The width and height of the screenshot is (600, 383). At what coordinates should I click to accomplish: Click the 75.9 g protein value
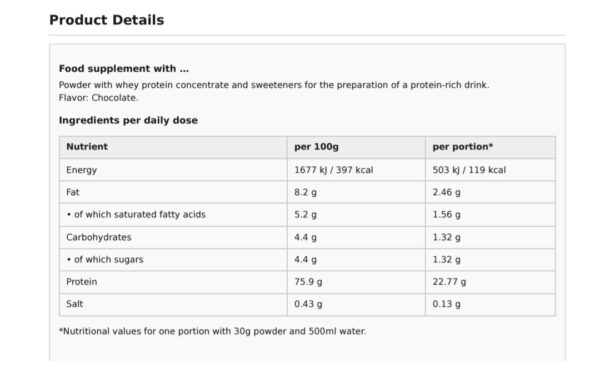(x=308, y=282)
